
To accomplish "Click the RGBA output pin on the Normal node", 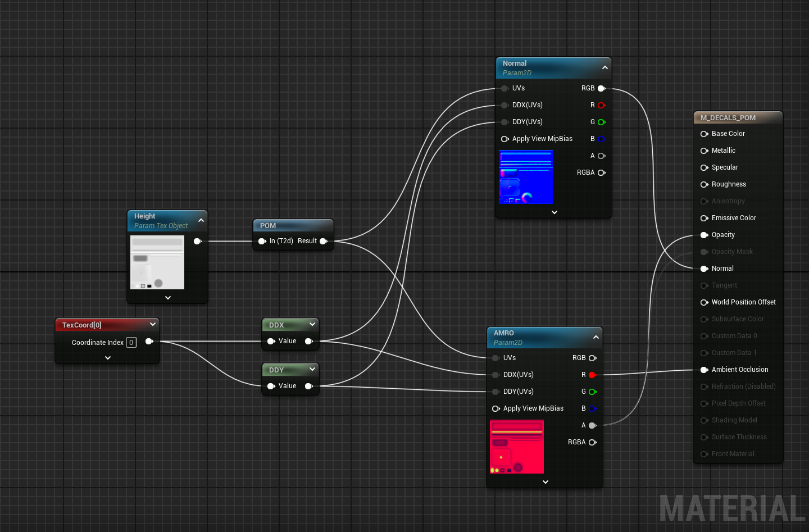I will 601,172.
